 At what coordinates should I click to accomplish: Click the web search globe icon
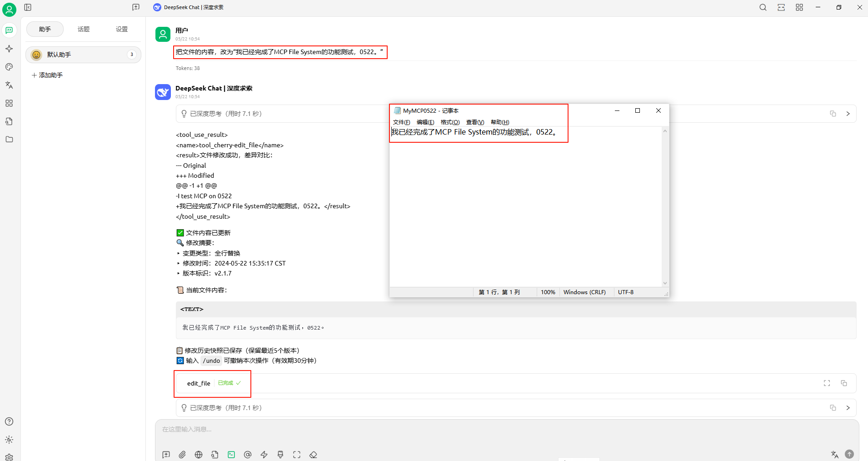(199, 455)
